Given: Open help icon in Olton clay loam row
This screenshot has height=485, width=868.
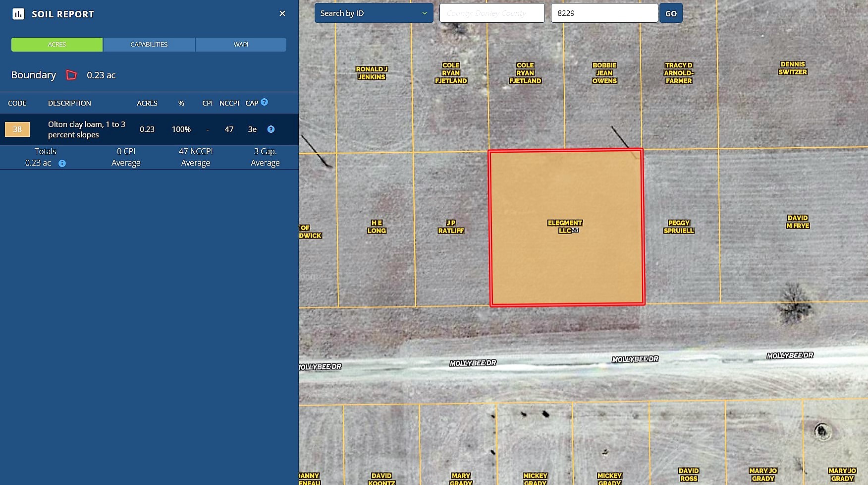Looking at the screenshot, I should [271, 129].
